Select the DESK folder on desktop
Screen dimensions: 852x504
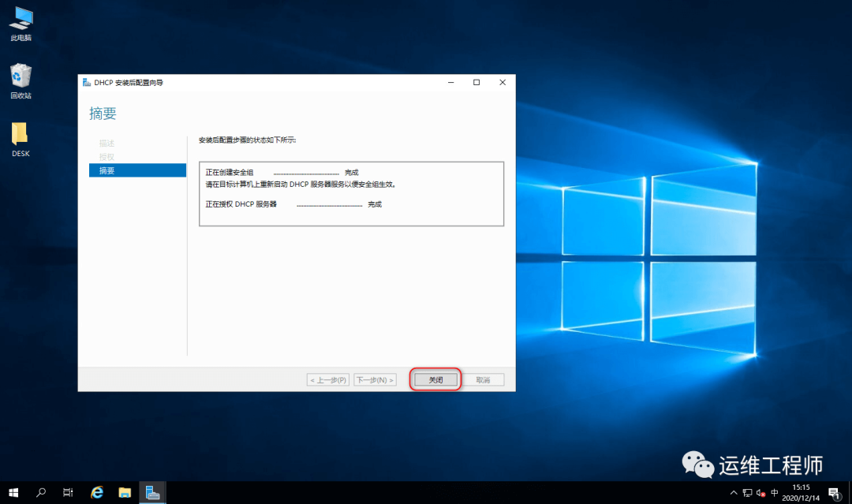pos(21,140)
